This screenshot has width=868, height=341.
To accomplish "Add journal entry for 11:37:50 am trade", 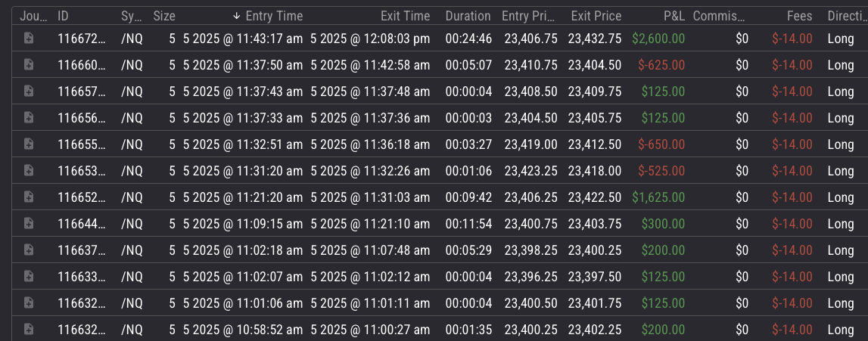I will click(29, 65).
